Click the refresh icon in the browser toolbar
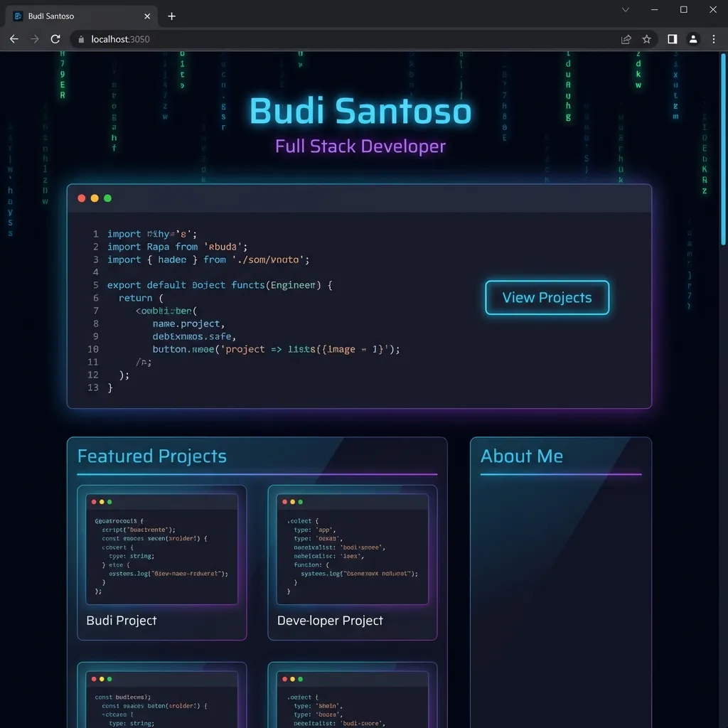This screenshot has height=728, width=728. point(55,39)
